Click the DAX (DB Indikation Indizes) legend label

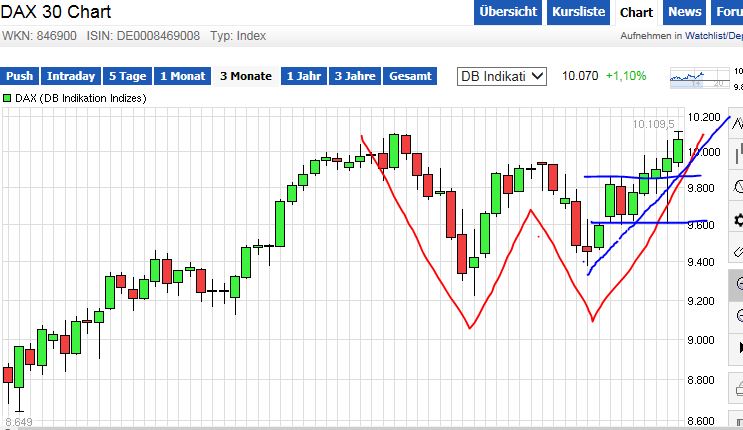tap(81, 98)
